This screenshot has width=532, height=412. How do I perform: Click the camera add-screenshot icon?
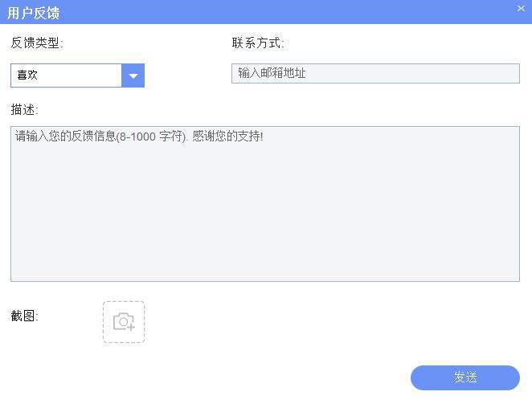click(124, 322)
